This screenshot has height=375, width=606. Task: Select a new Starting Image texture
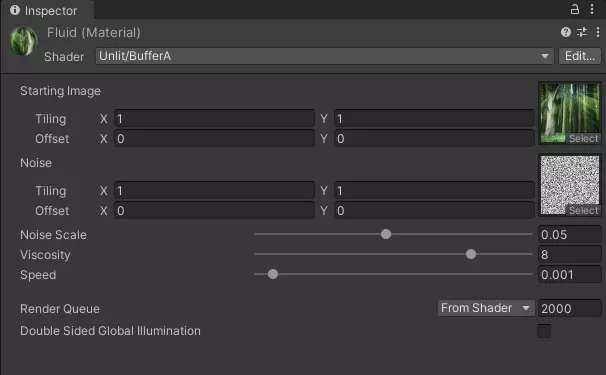point(584,138)
